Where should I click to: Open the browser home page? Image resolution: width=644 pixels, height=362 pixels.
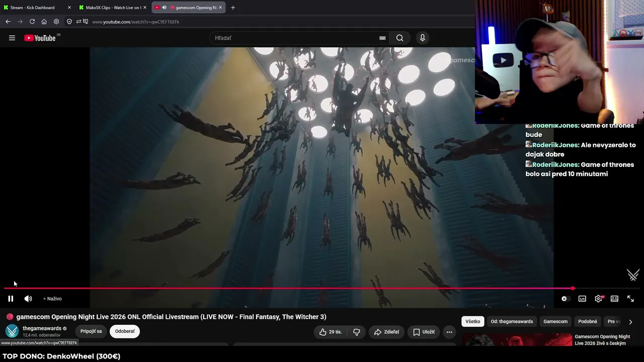[44, 22]
